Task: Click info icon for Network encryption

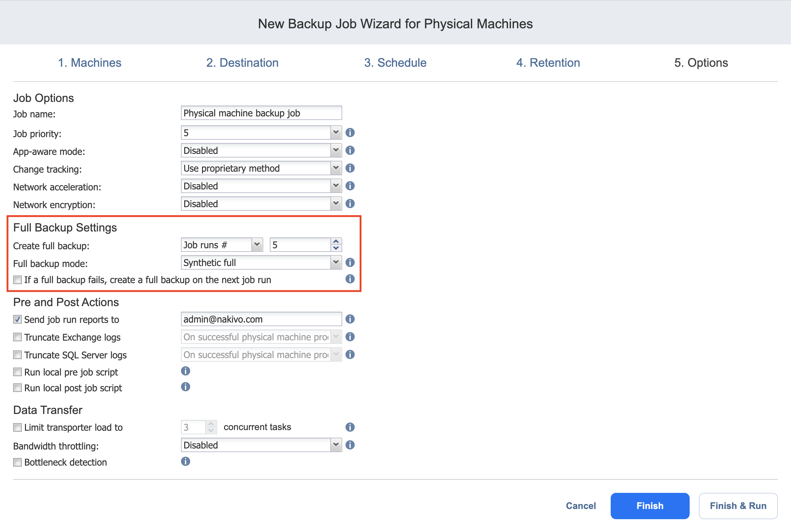Action: coord(350,204)
